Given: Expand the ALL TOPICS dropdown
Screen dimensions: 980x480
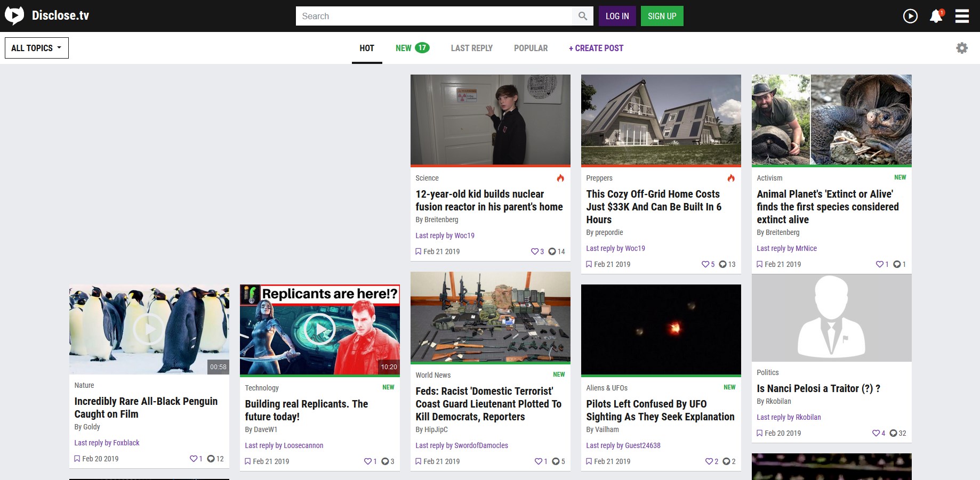Looking at the screenshot, I should 37,48.
